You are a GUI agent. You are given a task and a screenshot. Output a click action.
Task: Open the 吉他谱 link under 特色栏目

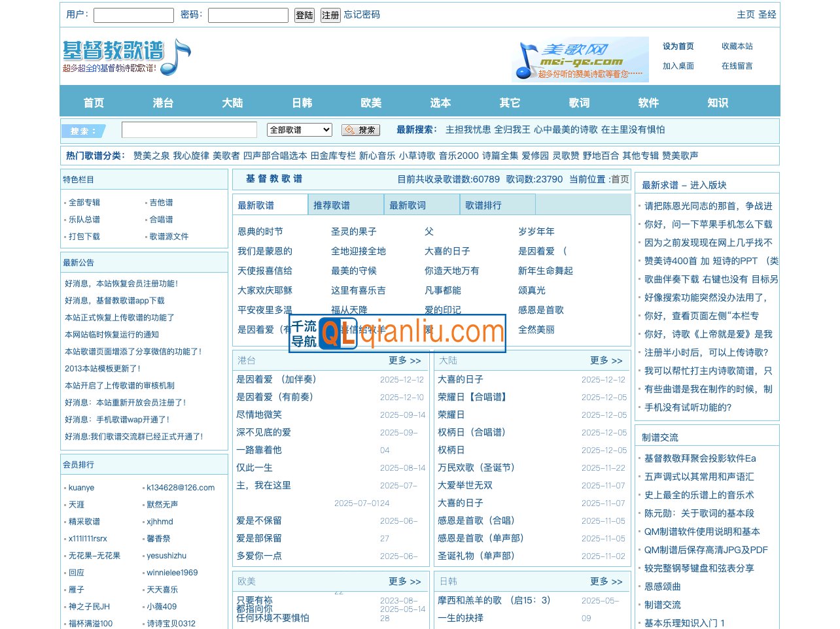tap(161, 203)
